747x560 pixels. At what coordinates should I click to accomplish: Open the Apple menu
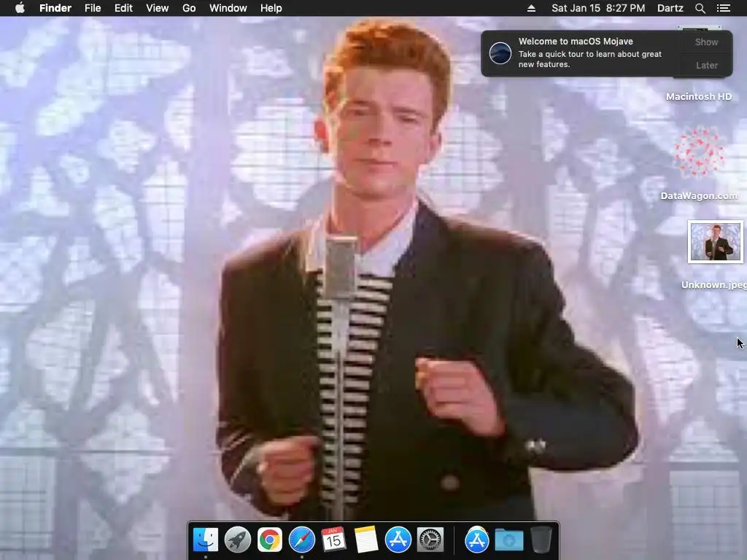point(20,8)
